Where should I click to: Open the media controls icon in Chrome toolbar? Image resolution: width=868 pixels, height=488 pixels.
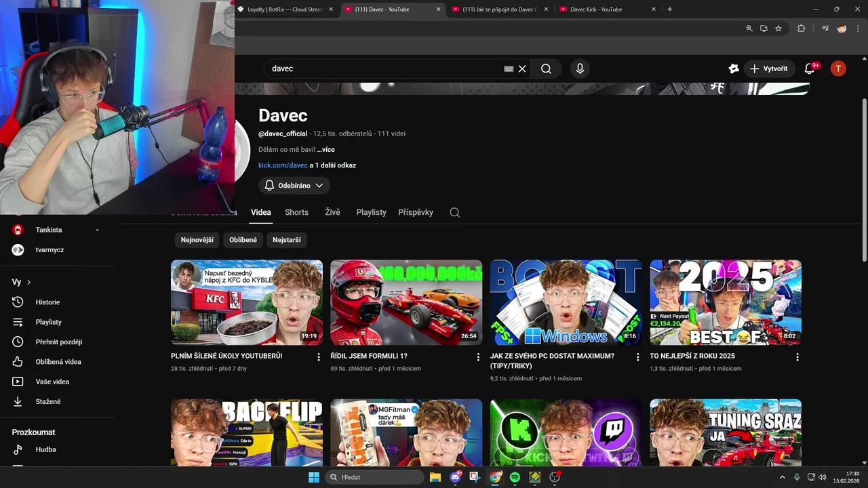(825, 28)
